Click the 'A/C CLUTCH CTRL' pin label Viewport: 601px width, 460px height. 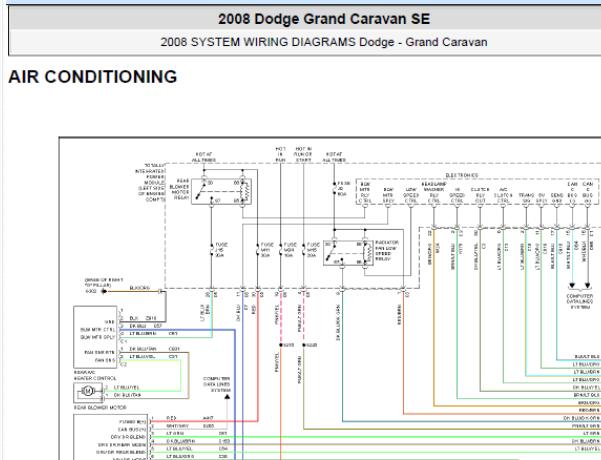(x=503, y=195)
